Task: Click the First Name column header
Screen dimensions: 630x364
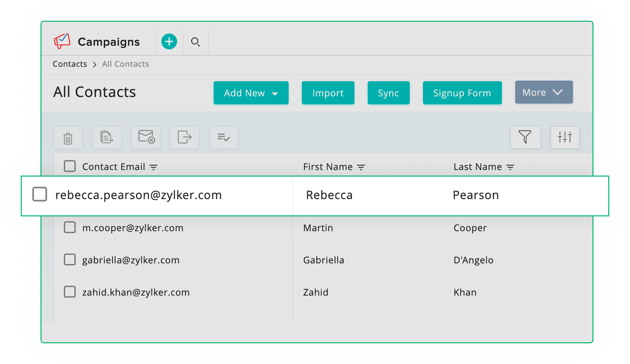Action: [x=328, y=167]
